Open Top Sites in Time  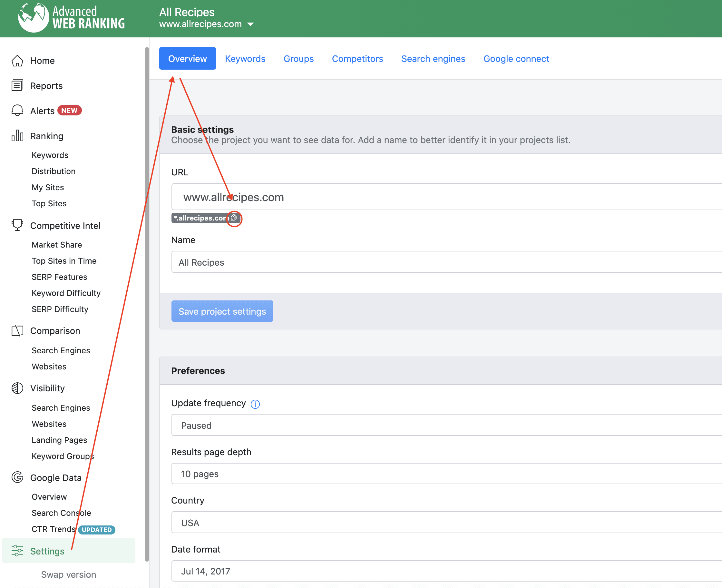pyautogui.click(x=64, y=260)
